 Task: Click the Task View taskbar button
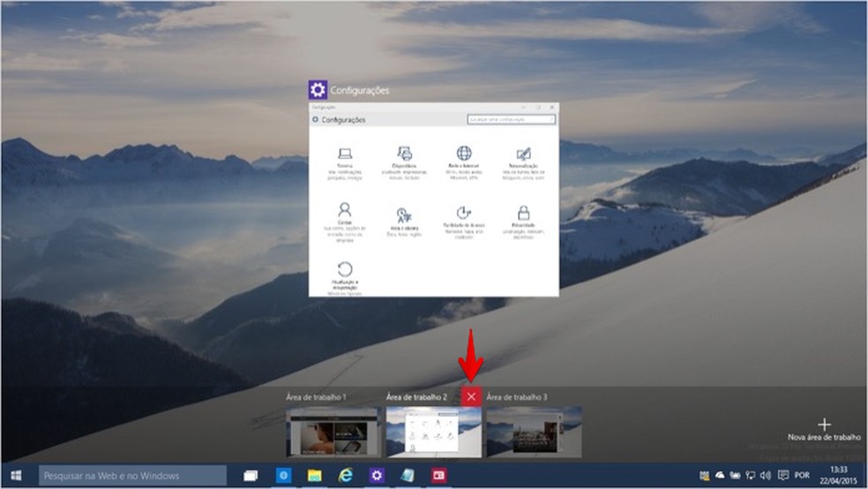pos(251,476)
